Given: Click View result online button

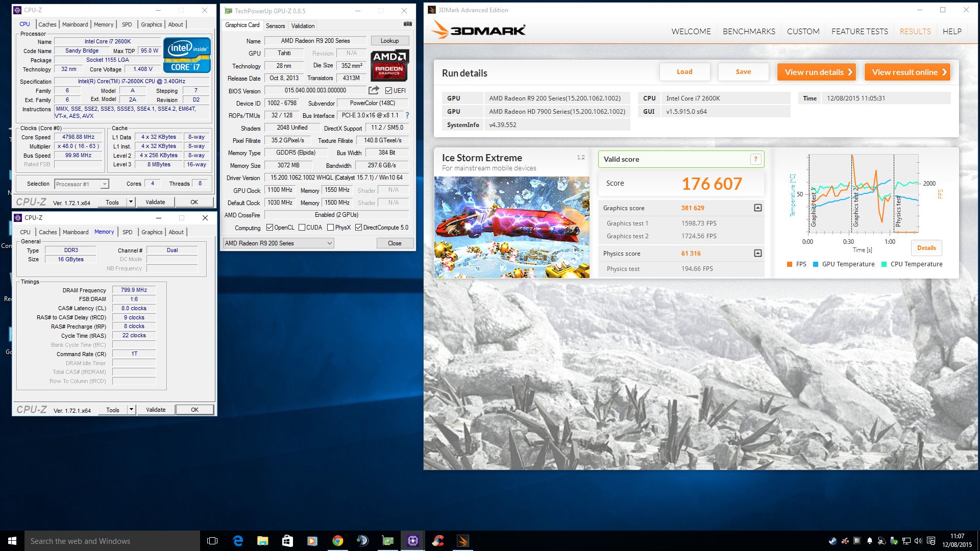Looking at the screenshot, I should (x=908, y=72).
